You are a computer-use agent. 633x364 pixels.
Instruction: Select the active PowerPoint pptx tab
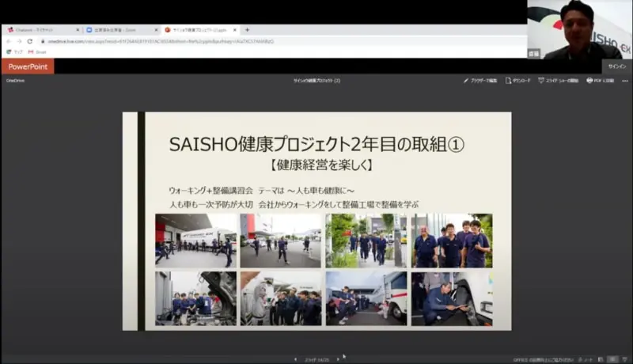(199, 30)
